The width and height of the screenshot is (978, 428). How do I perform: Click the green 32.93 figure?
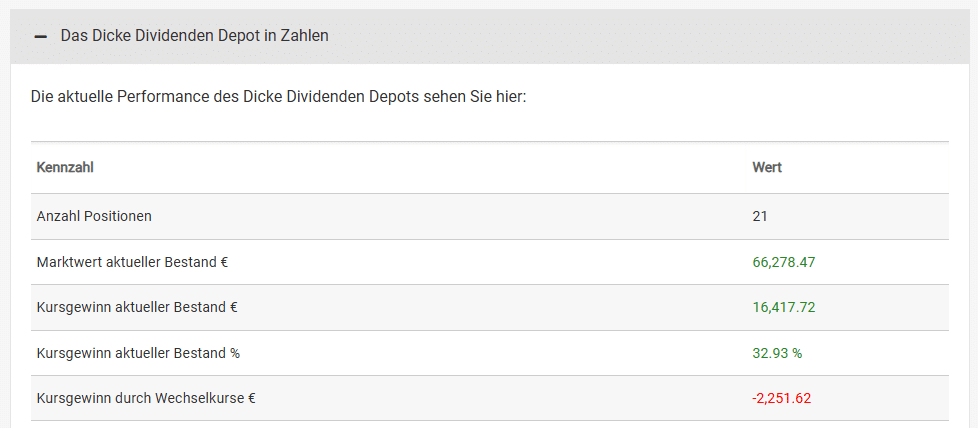(x=770, y=353)
